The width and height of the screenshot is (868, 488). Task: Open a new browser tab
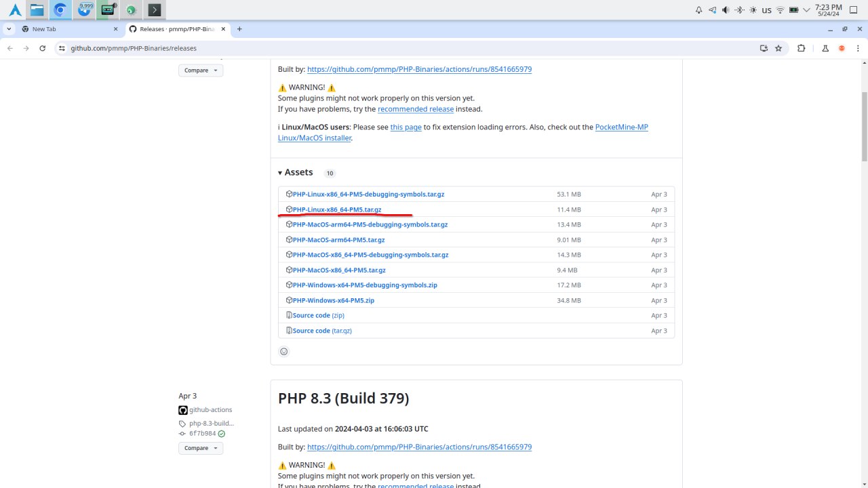pos(239,29)
